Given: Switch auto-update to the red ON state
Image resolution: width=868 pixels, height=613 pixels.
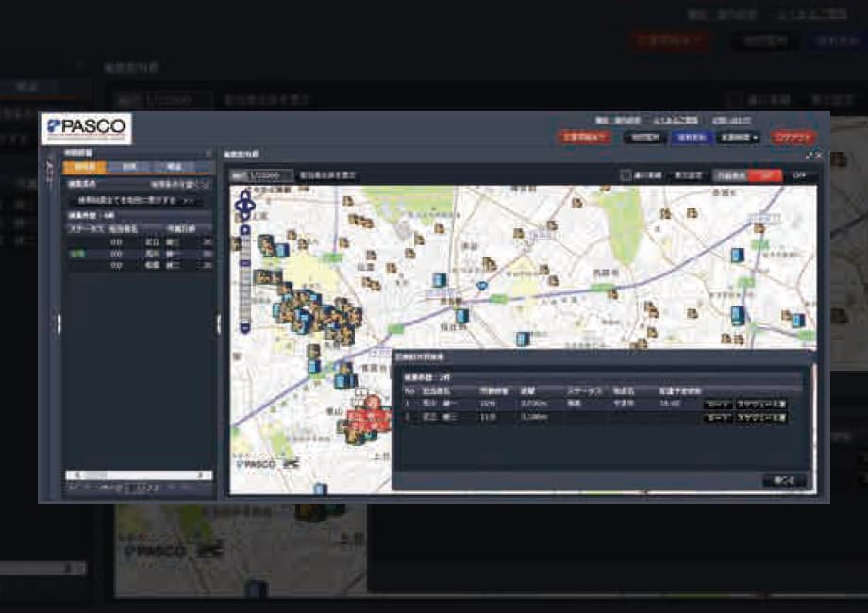Looking at the screenshot, I should [766, 175].
